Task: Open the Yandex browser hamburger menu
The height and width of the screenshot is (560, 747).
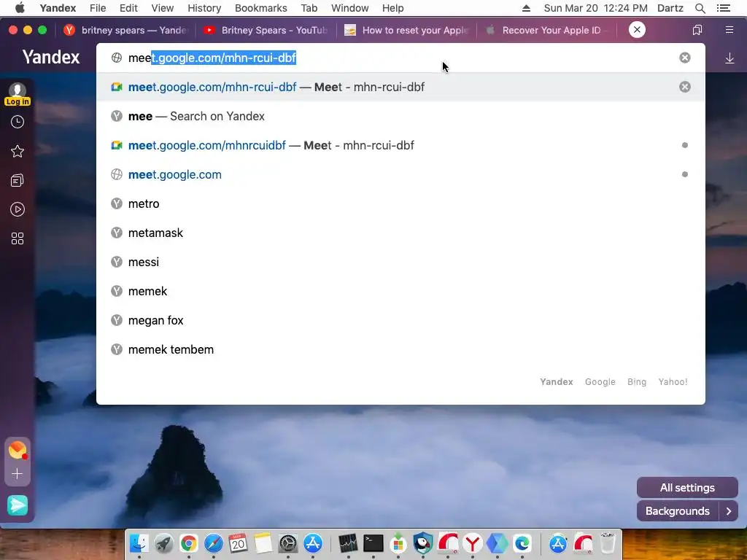Action: pos(729,30)
